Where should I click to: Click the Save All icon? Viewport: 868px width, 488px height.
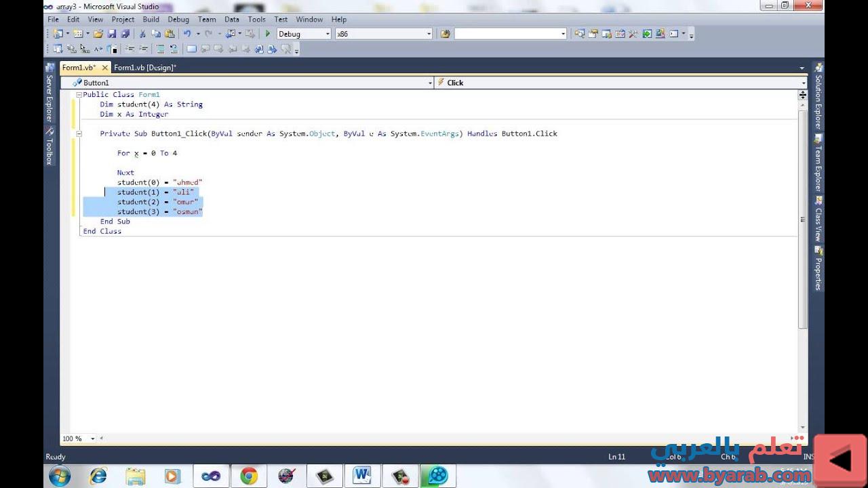[x=125, y=34]
